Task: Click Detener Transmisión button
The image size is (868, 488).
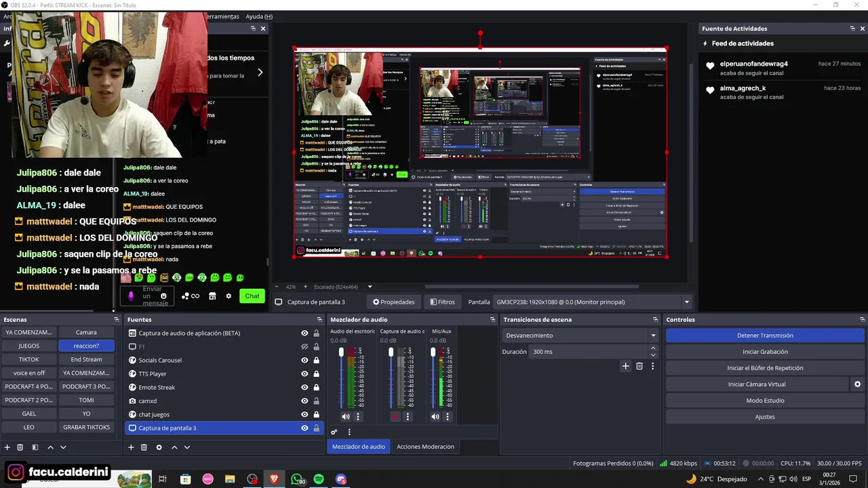Action: [x=765, y=335]
